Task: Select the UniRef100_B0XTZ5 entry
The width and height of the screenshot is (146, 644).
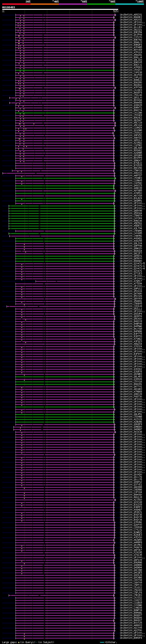Action: [131, 623]
